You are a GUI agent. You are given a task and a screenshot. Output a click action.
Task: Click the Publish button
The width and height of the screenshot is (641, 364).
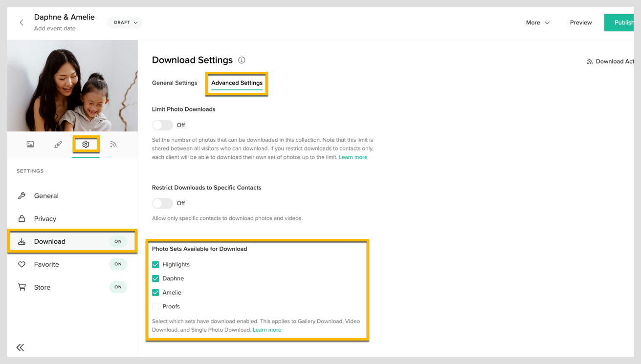(624, 22)
